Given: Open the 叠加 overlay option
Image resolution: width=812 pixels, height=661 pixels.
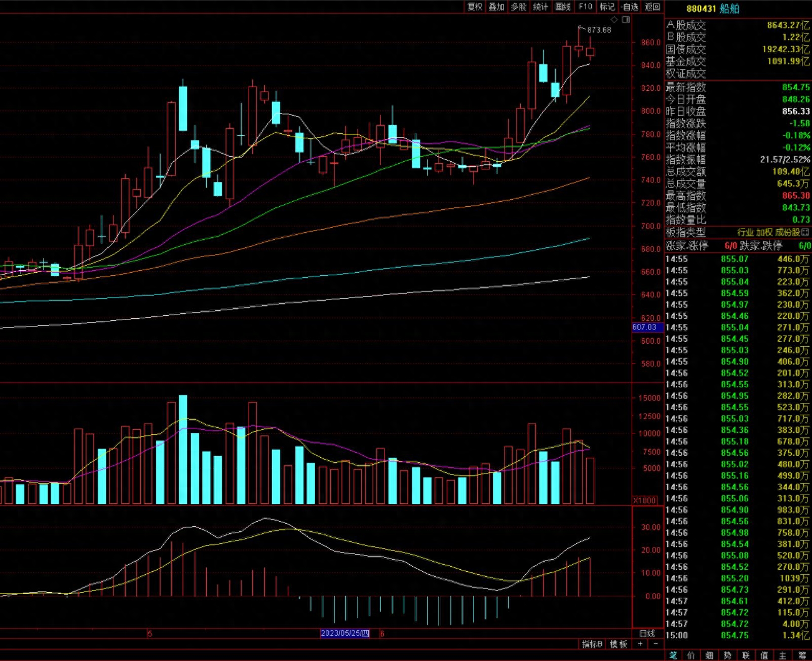Looking at the screenshot, I should click(x=496, y=7).
